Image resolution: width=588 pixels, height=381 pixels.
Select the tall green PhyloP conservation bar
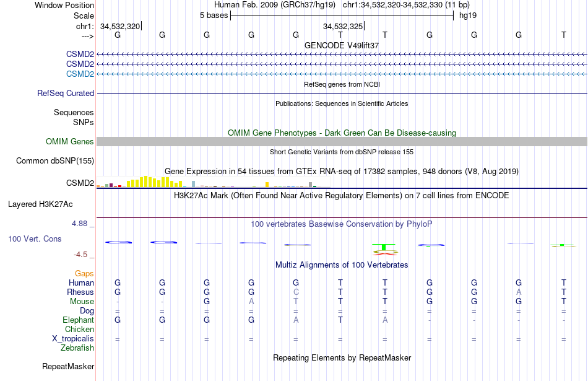(x=384, y=247)
